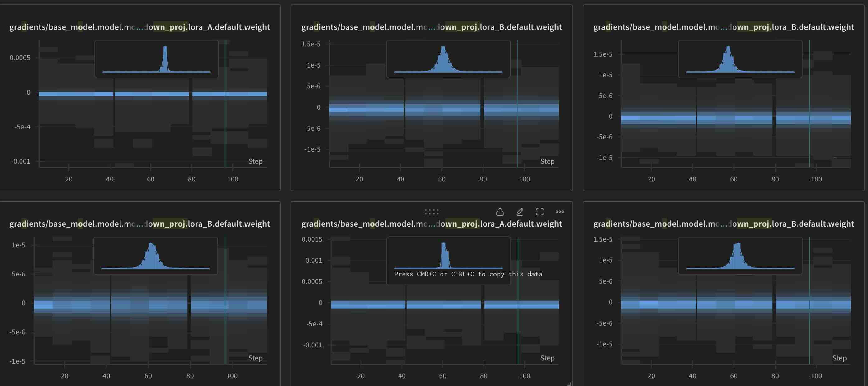Click the title of the bottom-right lora_B gradients panel

pos(724,224)
